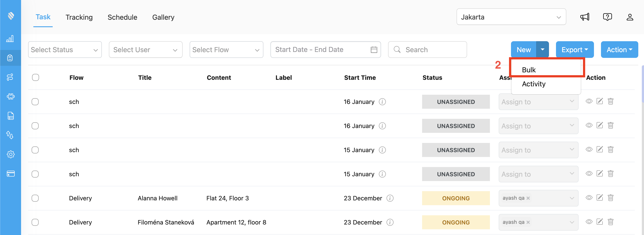This screenshot has height=235, width=644.
Task: Choose Bulk from the New menu
Action: click(x=529, y=70)
